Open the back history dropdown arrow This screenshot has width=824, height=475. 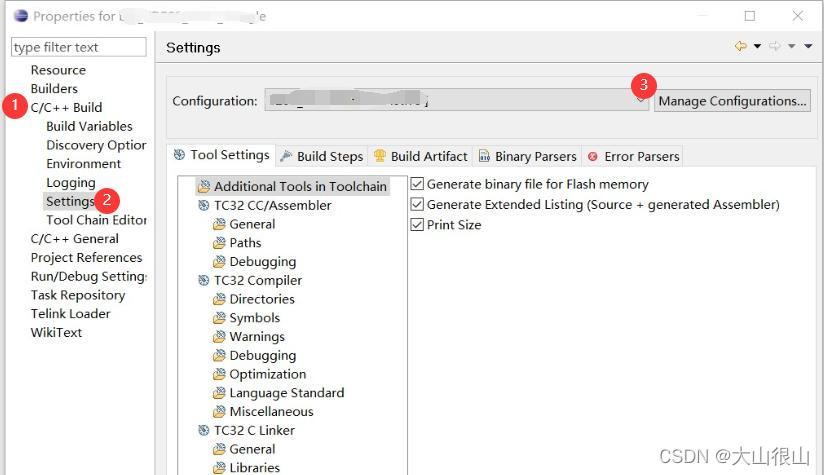tap(757, 46)
